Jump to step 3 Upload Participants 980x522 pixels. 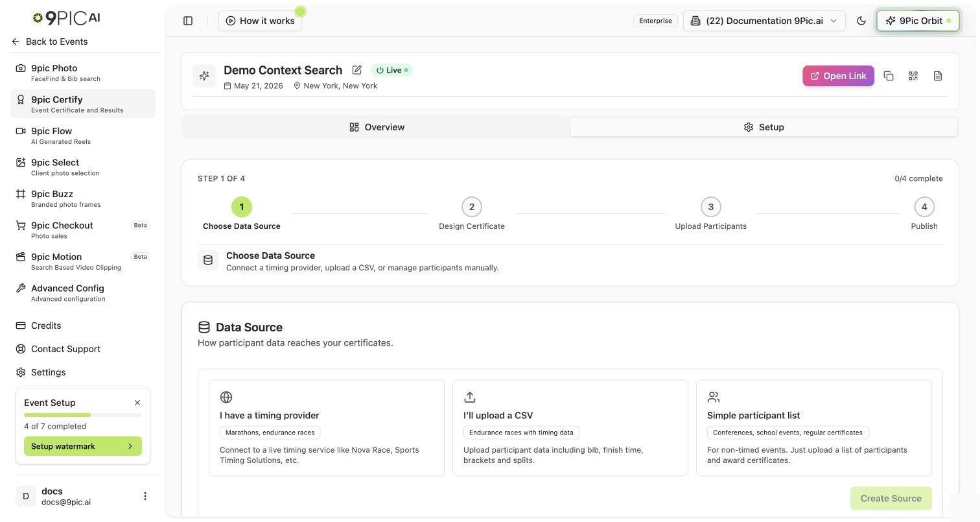(x=711, y=214)
